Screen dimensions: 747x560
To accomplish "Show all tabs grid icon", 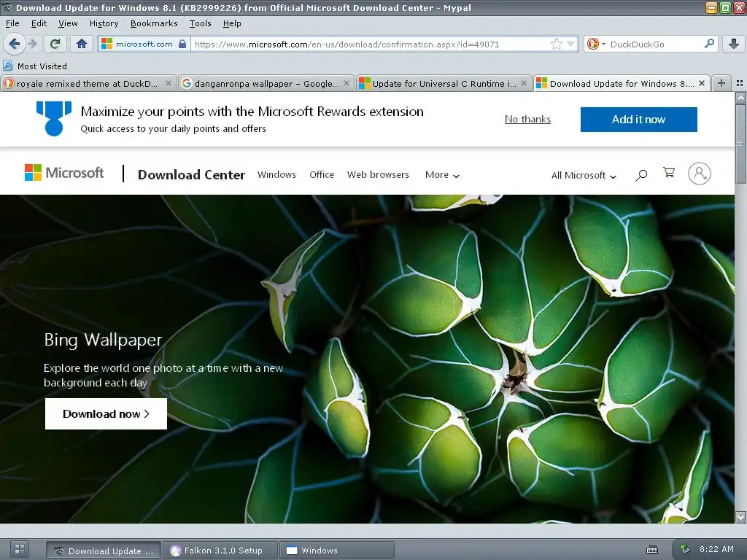I will (740, 83).
